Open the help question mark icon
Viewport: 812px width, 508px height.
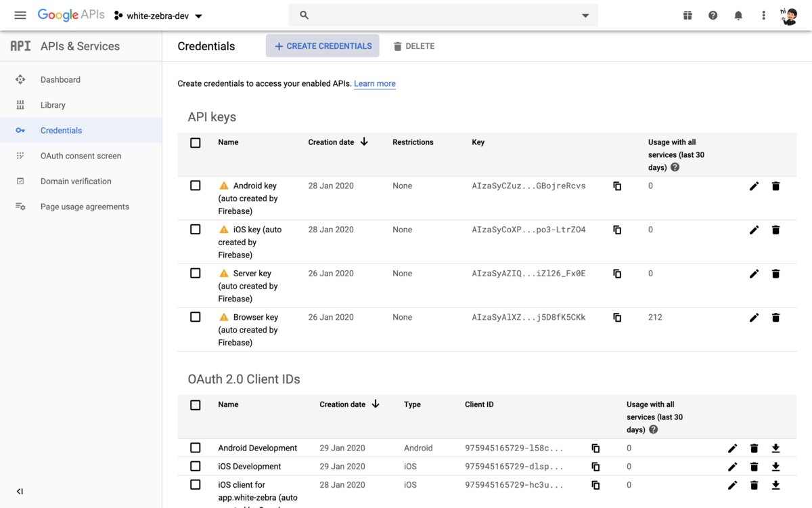pos(713,15)
